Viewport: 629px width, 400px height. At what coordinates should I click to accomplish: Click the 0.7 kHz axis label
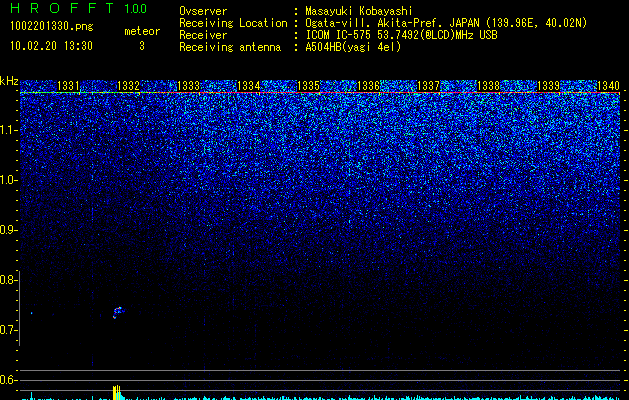[x=9, y=330]
